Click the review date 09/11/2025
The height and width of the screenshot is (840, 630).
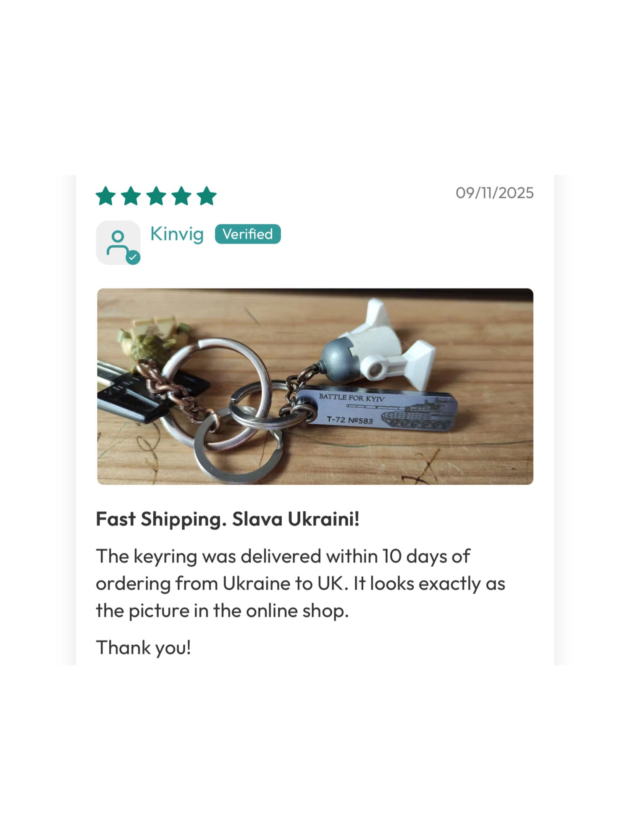click(x=494, y=193)
